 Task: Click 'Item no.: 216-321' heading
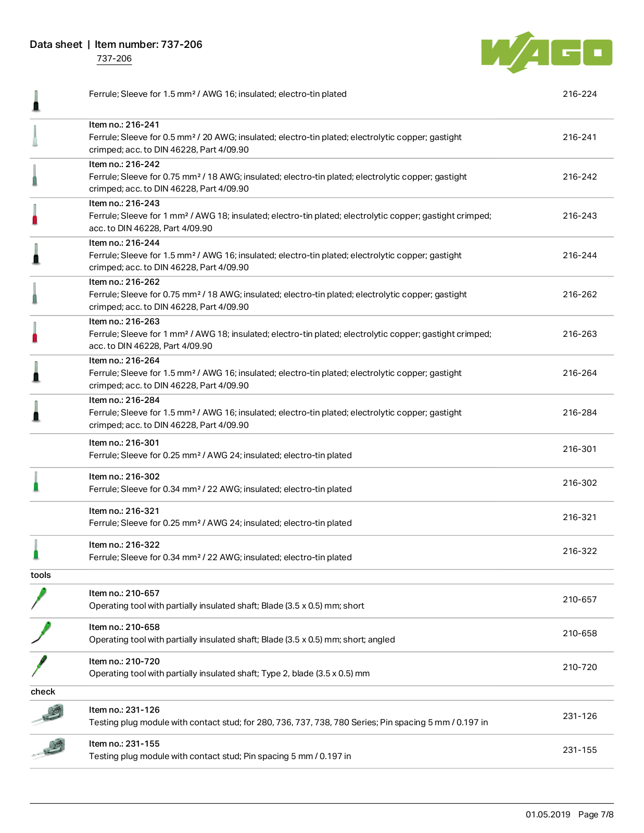coord(124,511)
